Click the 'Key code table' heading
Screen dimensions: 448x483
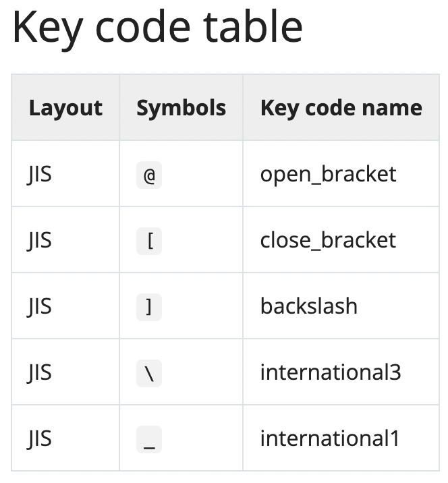tap(157, 27)
